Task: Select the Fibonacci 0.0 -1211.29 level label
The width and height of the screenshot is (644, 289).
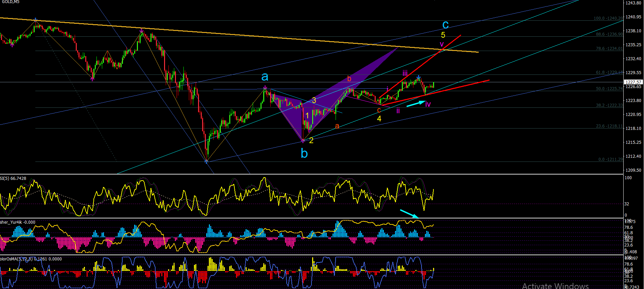Action: point(611,159)
